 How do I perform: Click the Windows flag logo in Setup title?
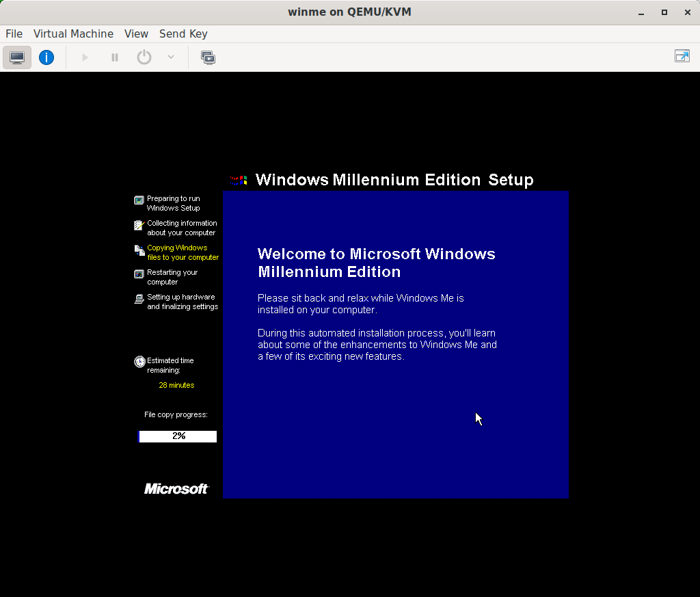click(x=239, y=180)
